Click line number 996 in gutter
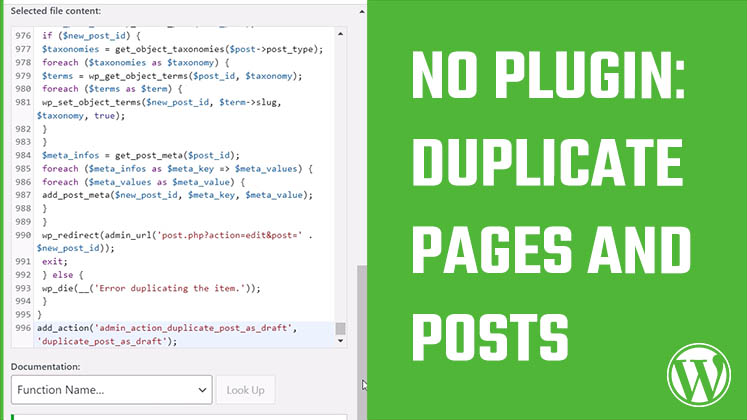Viewport: 747px width, 420px height. [23, 328]
